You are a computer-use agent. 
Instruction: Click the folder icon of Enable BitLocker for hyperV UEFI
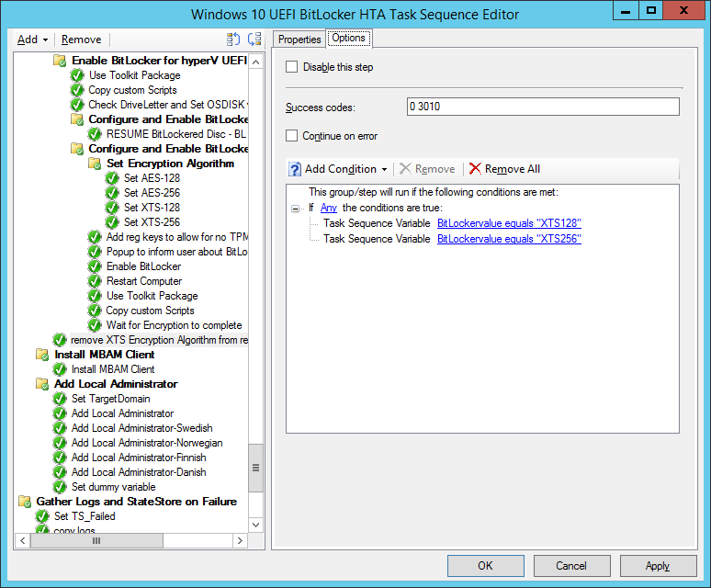coord(60,61)
